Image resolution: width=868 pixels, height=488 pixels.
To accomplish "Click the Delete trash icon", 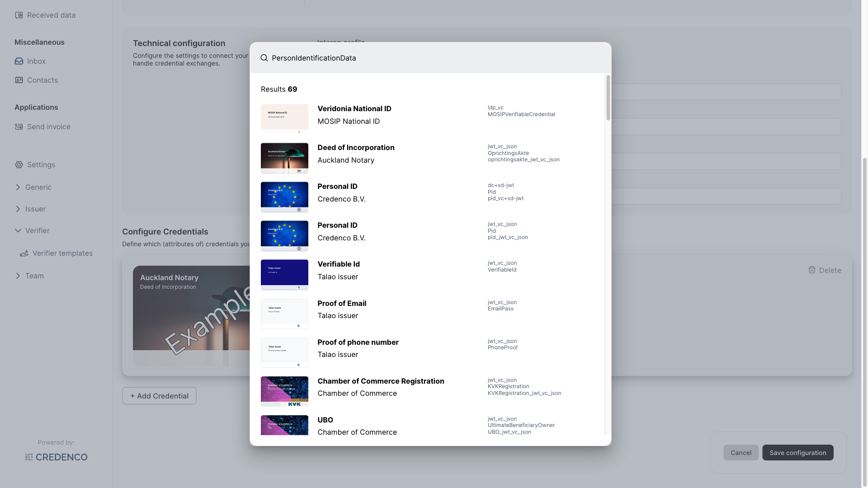I will click(811, 270).
